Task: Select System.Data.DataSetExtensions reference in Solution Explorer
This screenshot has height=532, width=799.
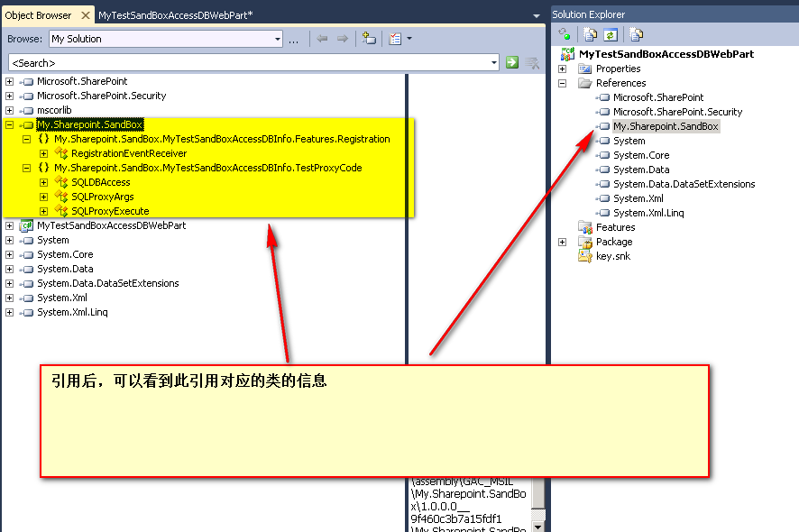Action: (684, 184)
